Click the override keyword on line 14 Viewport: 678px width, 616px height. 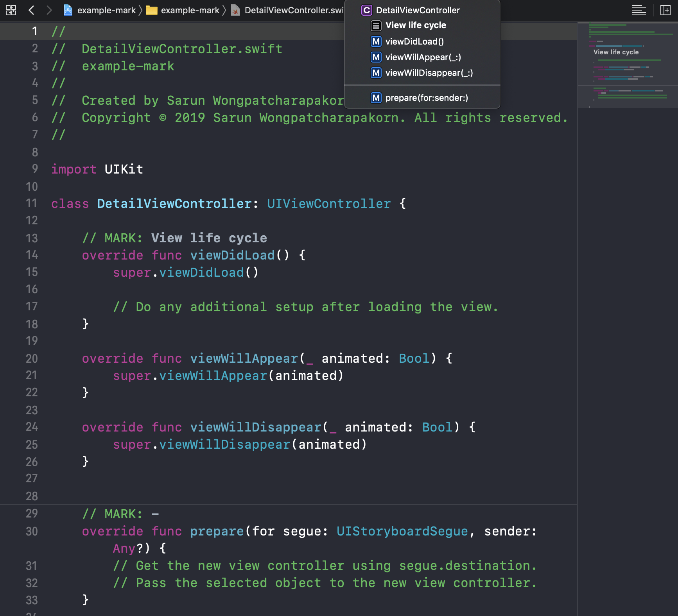tap(113, 255)
